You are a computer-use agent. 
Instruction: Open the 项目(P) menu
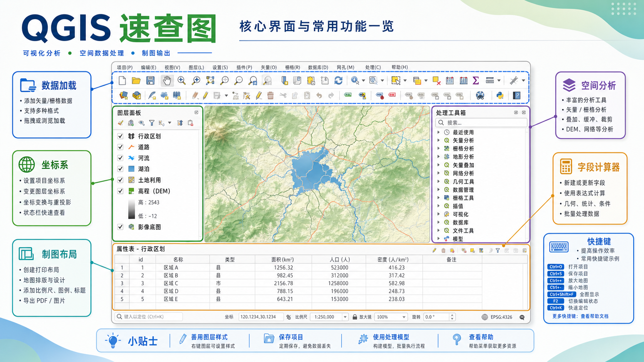pyautogui.click(x=125, y=67)
